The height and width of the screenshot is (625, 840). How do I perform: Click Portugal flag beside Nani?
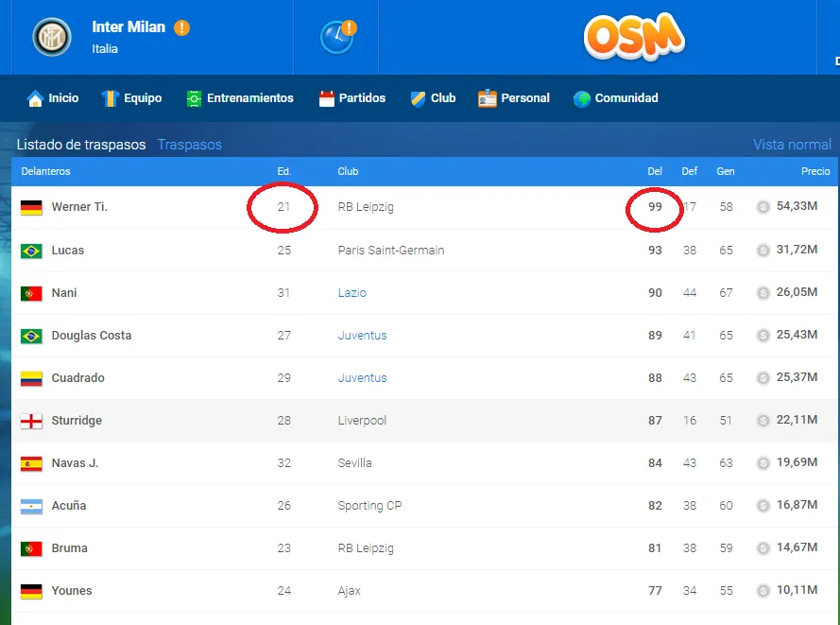[31, 293]
